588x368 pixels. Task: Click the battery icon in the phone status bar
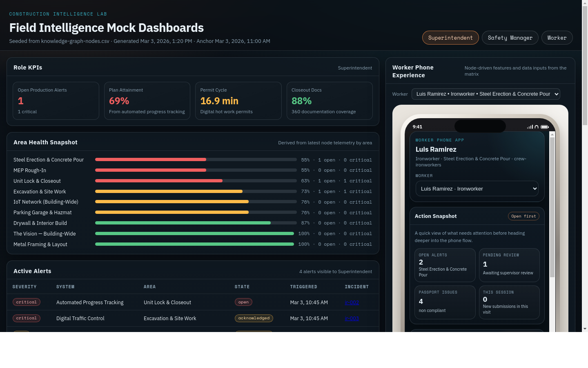pos(545,127)
